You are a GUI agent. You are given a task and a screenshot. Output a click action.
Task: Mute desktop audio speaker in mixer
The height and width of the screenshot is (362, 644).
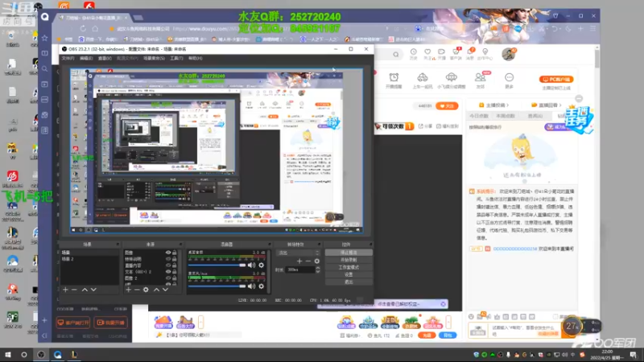coord(251,265)
